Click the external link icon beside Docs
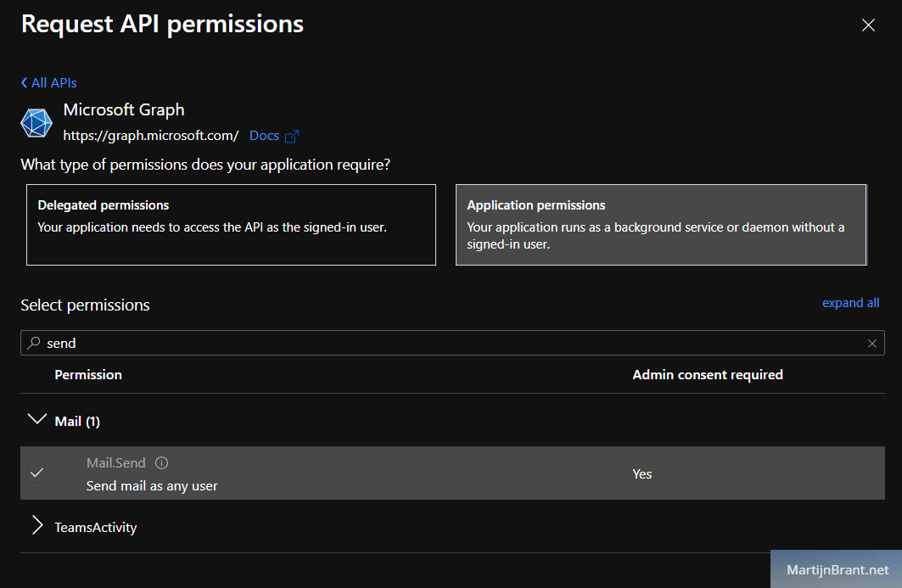Image resolution: width=902 pixels, height=588 pixels. [x=292, y=137]
